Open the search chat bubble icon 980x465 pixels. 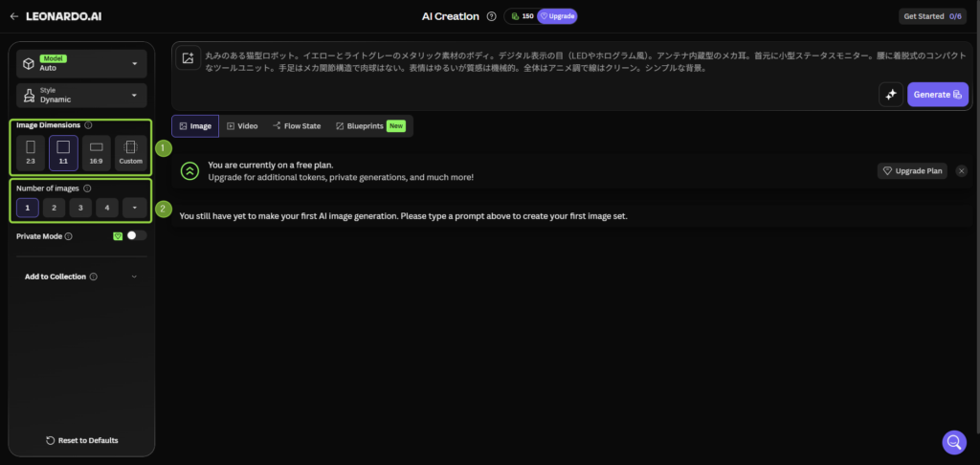click(x=953, y=441)
